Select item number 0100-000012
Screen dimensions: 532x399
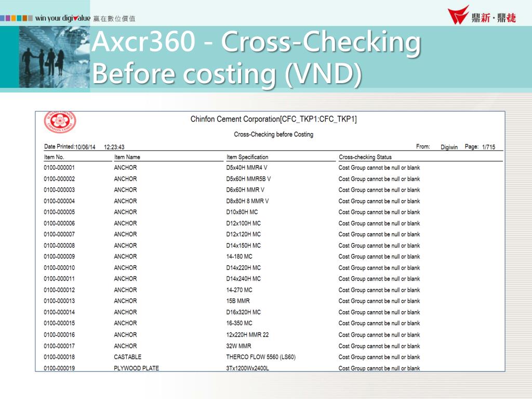(59, 290)
